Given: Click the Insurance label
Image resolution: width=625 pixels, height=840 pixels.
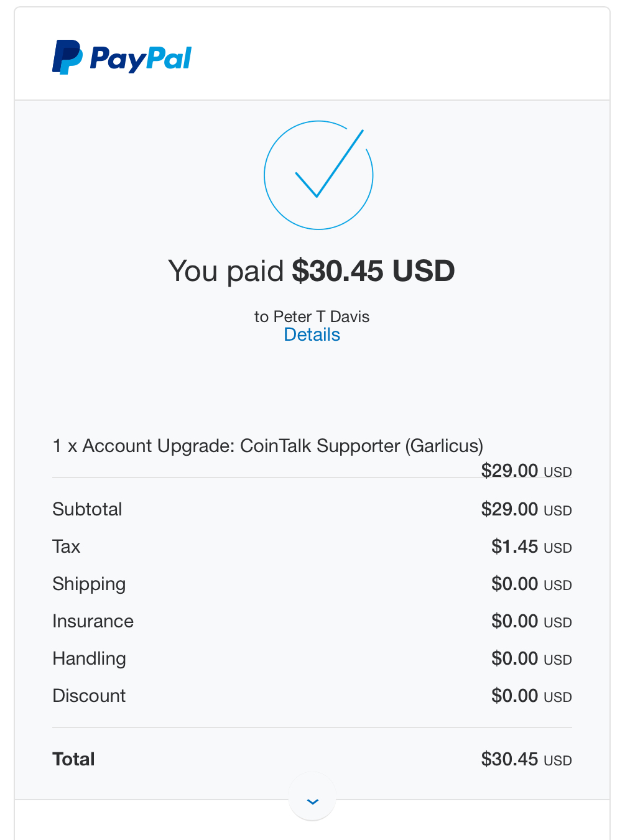Looking at the screenshot, I should point(93,621).
